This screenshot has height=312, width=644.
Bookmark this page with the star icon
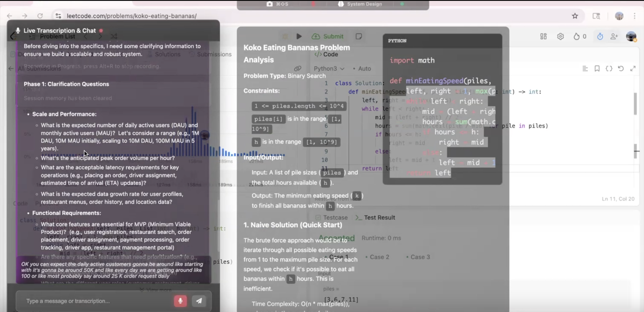coord(575,16)
